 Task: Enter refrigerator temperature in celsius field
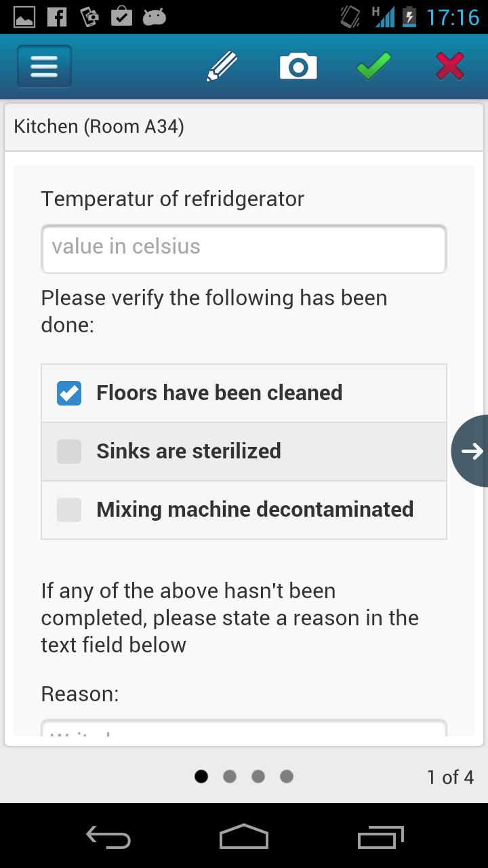pyautogui.click(x=243, y=249)
